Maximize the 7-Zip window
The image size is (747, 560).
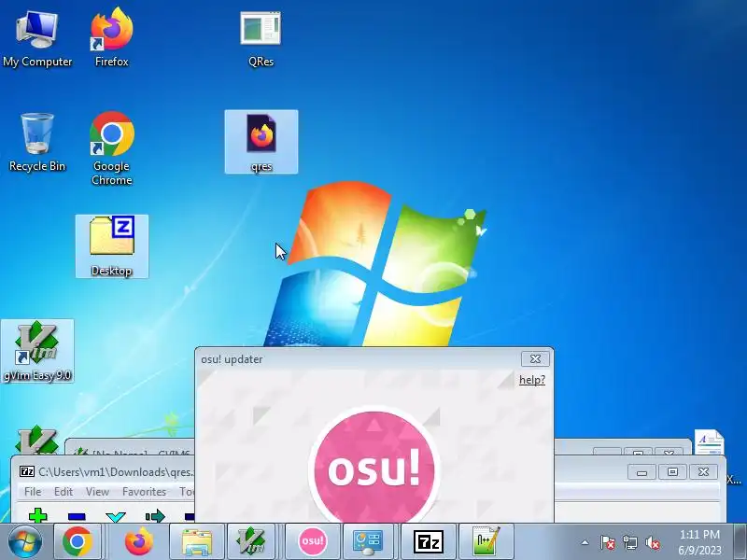click(672, 472)
